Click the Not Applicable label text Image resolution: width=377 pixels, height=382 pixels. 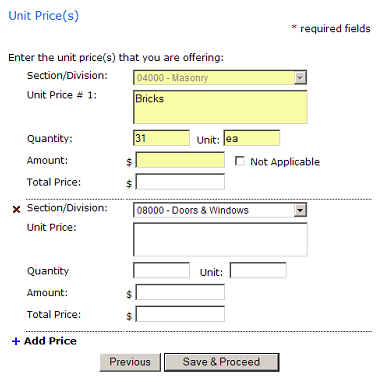(x=285, y=162)
